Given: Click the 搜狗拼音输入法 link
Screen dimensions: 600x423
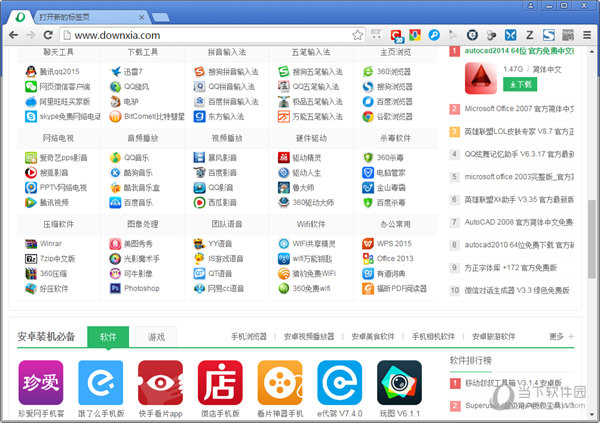Looking at the screenshot, I should (233, 72).
